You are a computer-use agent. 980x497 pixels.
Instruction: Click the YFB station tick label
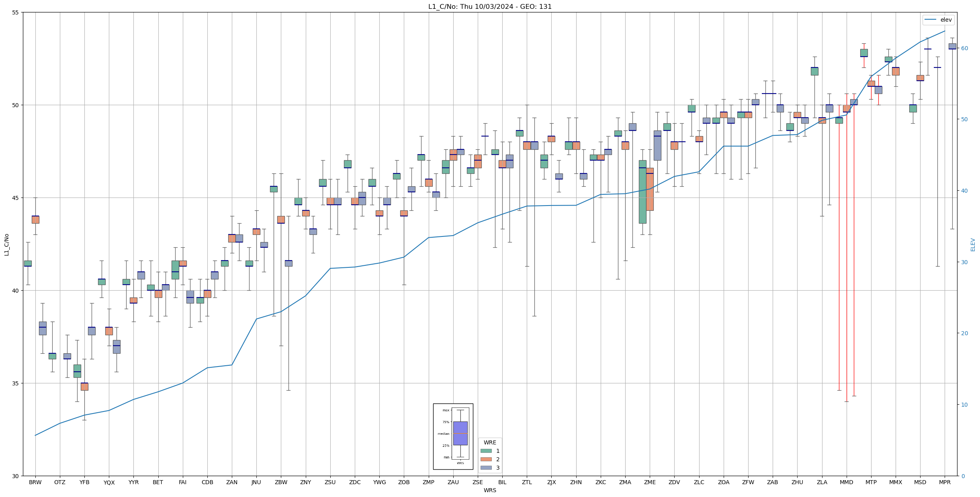tap(84, 482)
